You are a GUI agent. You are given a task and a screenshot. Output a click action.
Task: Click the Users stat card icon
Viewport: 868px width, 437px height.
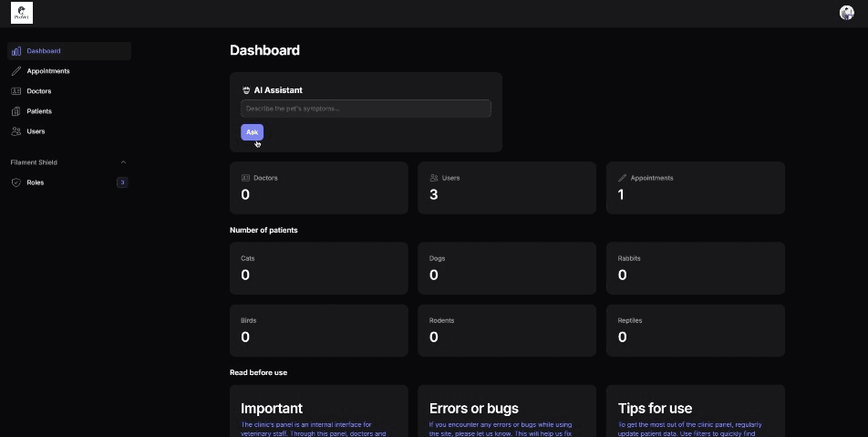434,178
